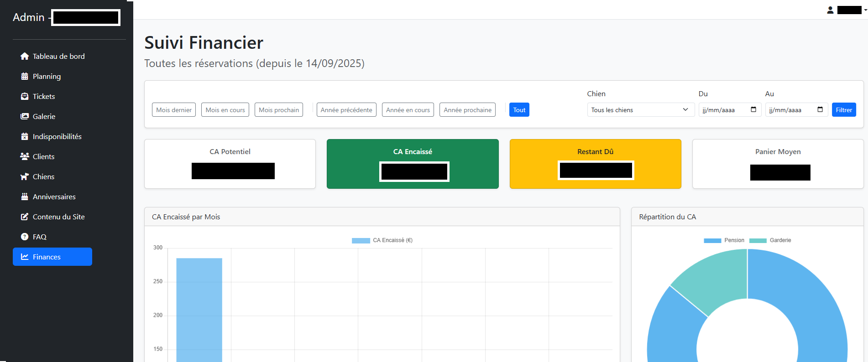Open the Chiens section
Image resolution: width=868 pixels, height=362 pixels.
[x=52, y=176]
